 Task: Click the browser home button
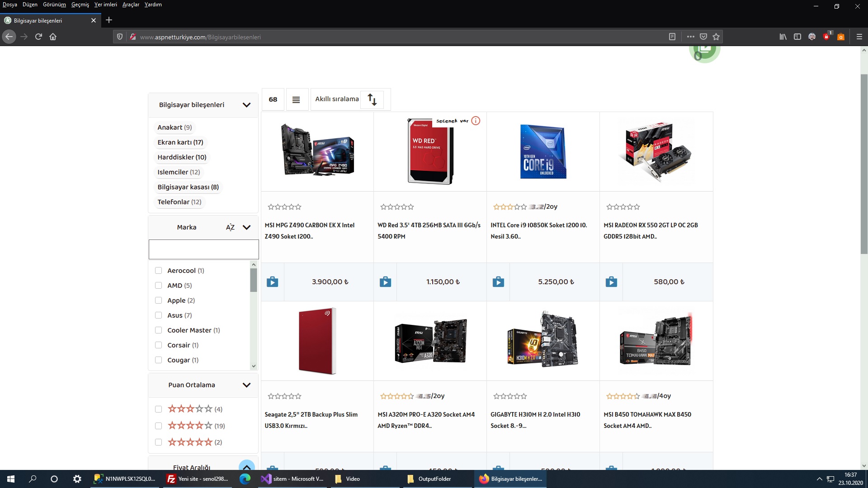tap(53, 37)
